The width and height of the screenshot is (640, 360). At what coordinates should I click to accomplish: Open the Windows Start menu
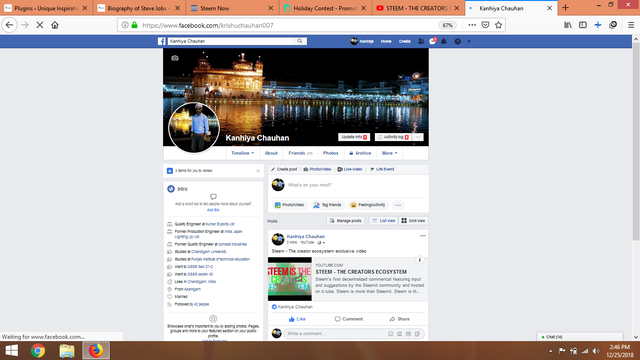(11, 351)
